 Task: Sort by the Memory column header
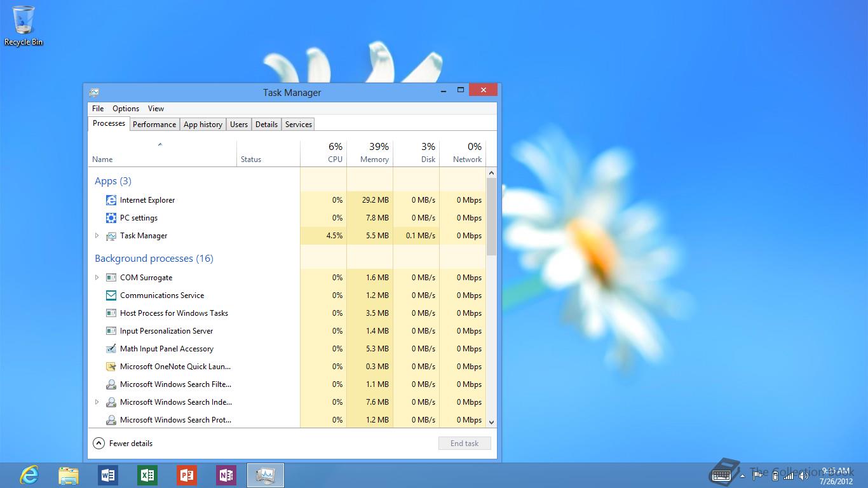[370, 154]
